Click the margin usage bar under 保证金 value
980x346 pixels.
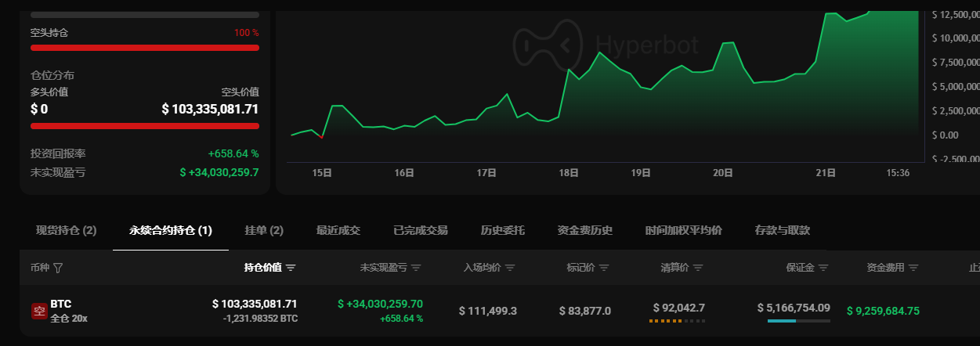(x=798, y=321)
